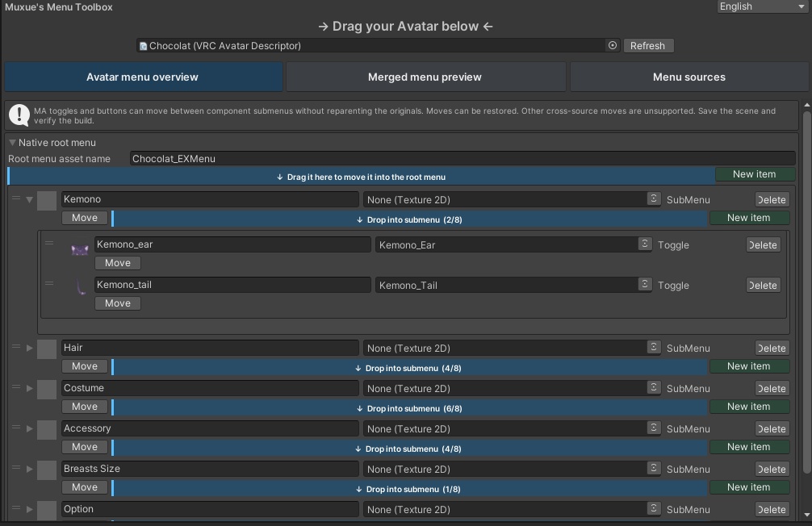This screenshot has height=526, width=812.
Task: Click the Breasts Size name field
Action: pos(210,469)
